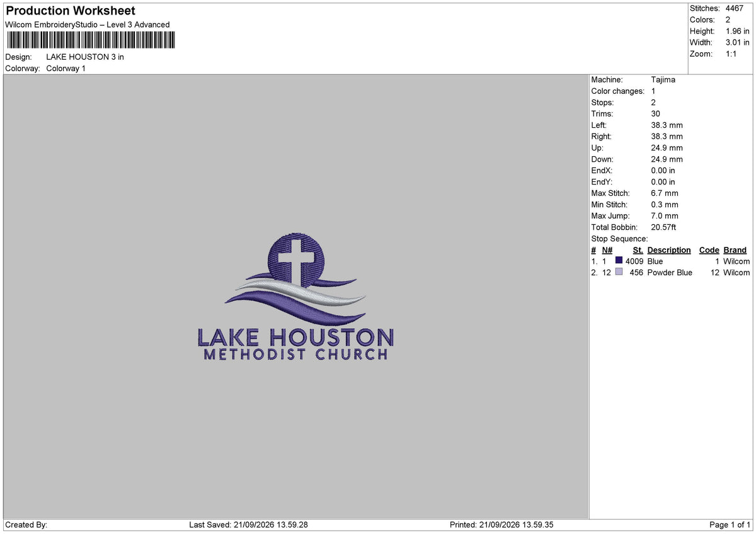Viewport: 756px width, 534px height.
Task: Click 'Printed: 21/09/2026 13.59.35' text
Action: (501, 525)
